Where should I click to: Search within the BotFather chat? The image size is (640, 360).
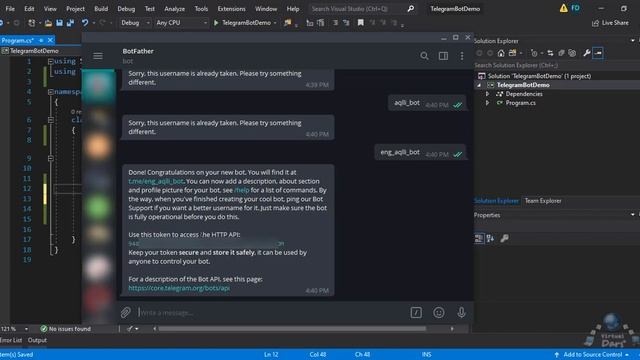pyautogui.click(x=424, y=56)
